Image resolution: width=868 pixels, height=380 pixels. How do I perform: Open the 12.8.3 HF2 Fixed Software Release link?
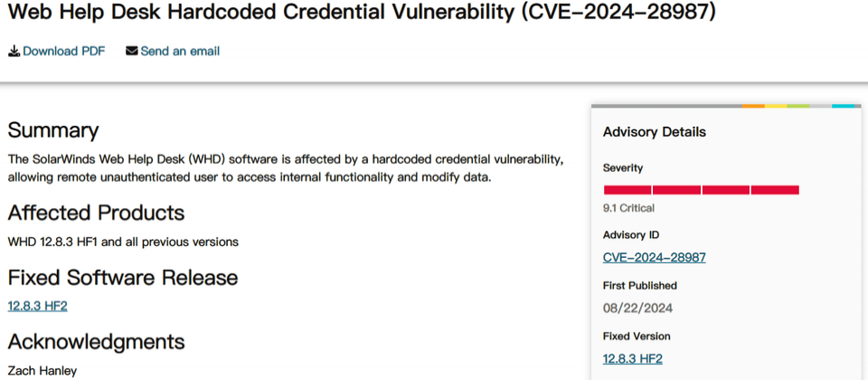point(38,306)
